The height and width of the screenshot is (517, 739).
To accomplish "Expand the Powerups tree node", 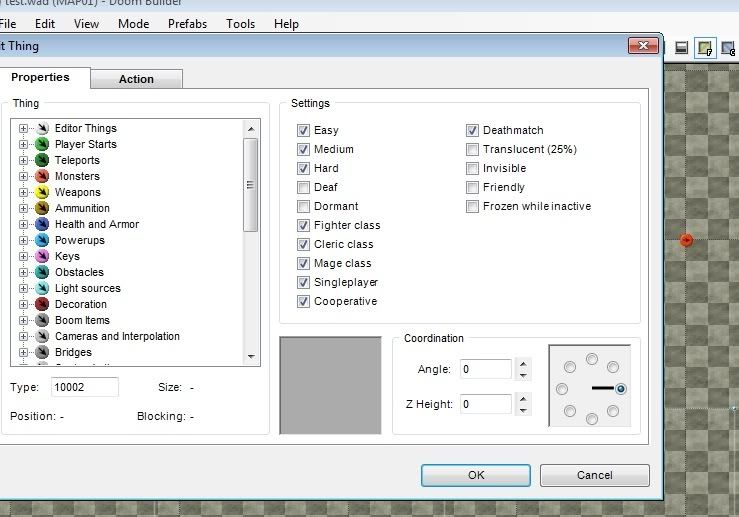I will 23,240.
